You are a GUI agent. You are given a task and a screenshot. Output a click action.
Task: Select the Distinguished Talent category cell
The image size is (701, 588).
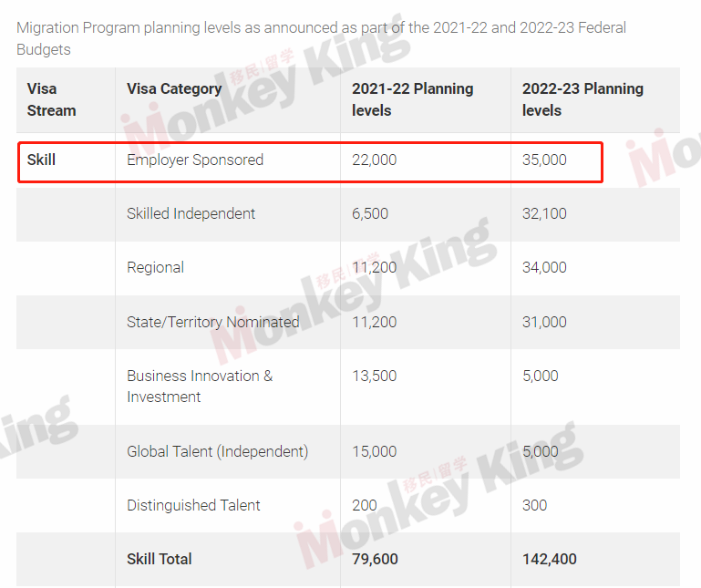193,505
